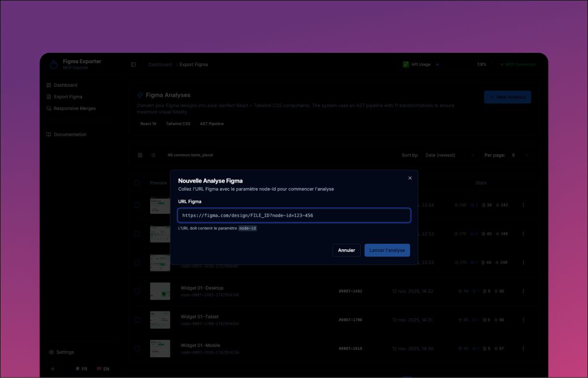This screenshot has width=588, height=378.
Task: Click the 40 common.tests_plural count label
Action: tap(190, 155)
